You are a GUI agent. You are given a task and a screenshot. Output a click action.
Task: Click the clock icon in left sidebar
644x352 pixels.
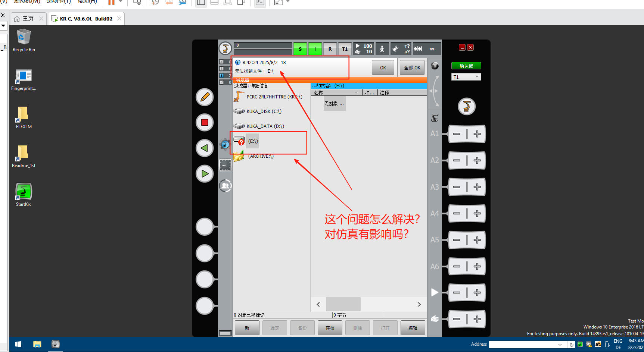(225, 165)
